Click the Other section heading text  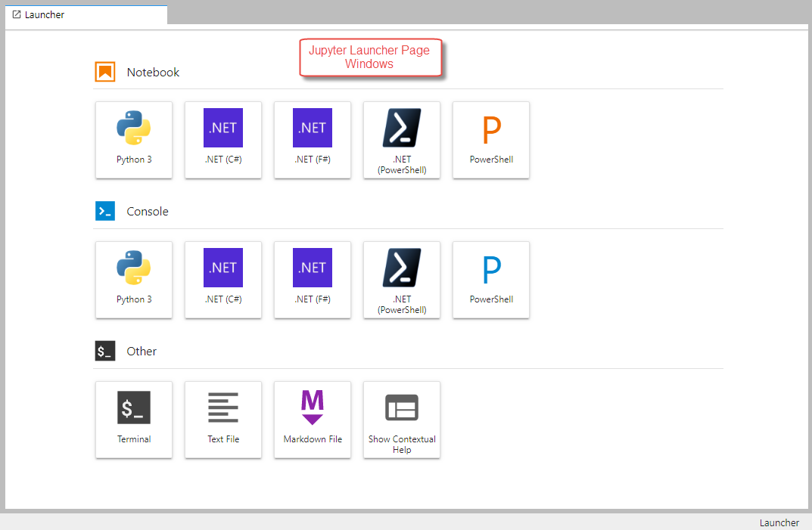click(x=142, y=352)
